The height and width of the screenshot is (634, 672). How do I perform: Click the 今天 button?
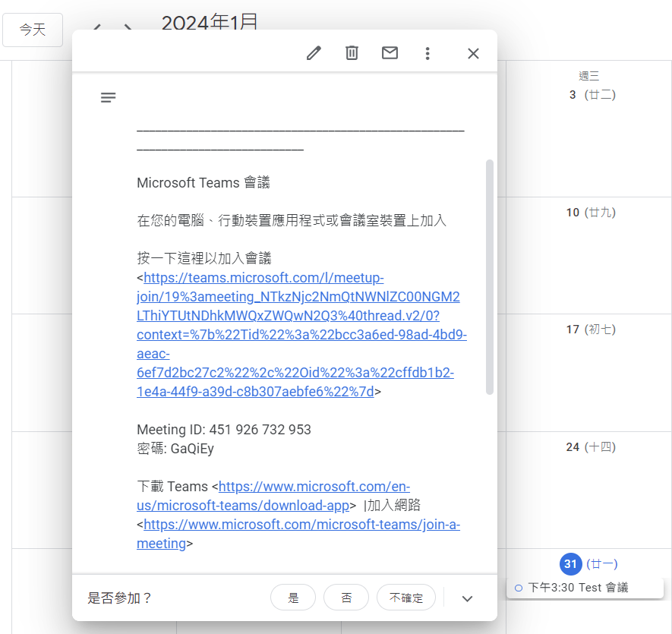[33, 30]
